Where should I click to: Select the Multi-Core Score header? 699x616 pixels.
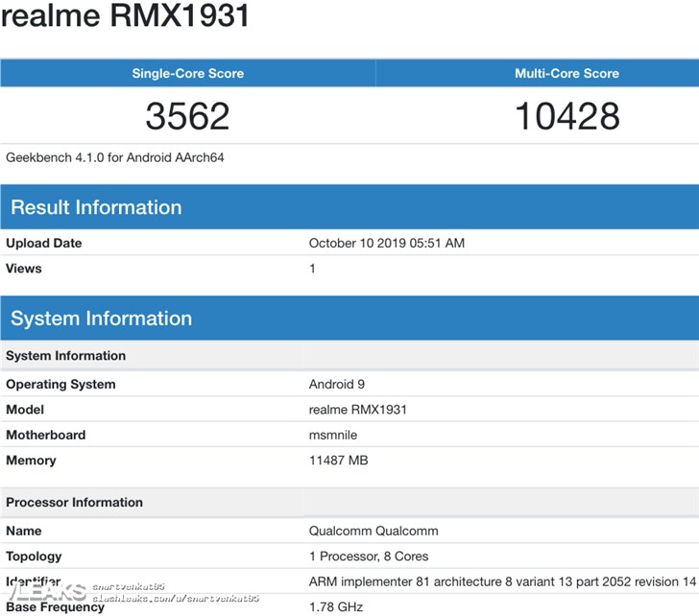pyautogui.click(x=566, y=73)
